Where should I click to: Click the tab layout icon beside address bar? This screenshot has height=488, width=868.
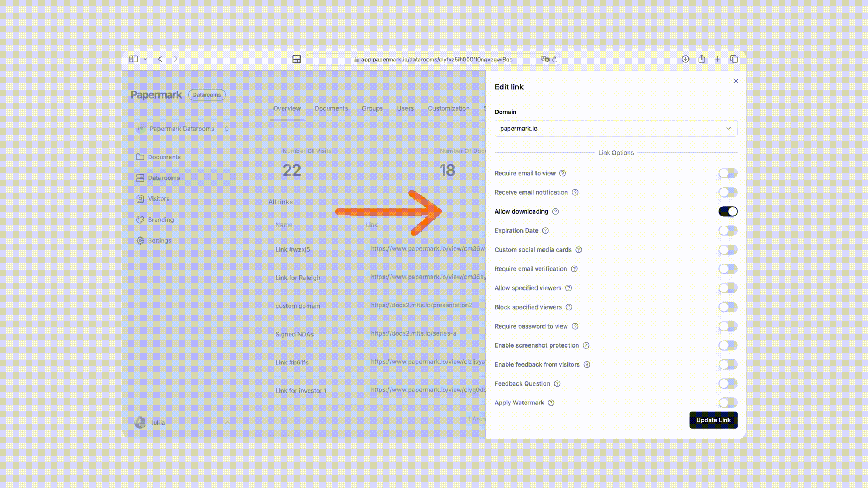pos(297,59)
